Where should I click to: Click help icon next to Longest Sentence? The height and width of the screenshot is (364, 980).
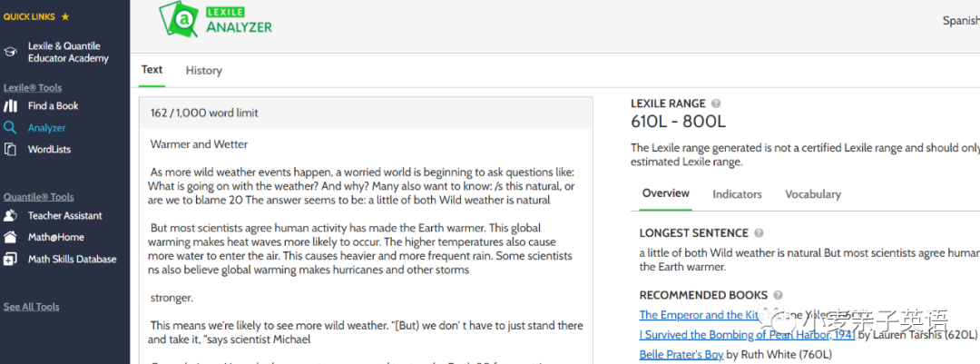point(759,233)
